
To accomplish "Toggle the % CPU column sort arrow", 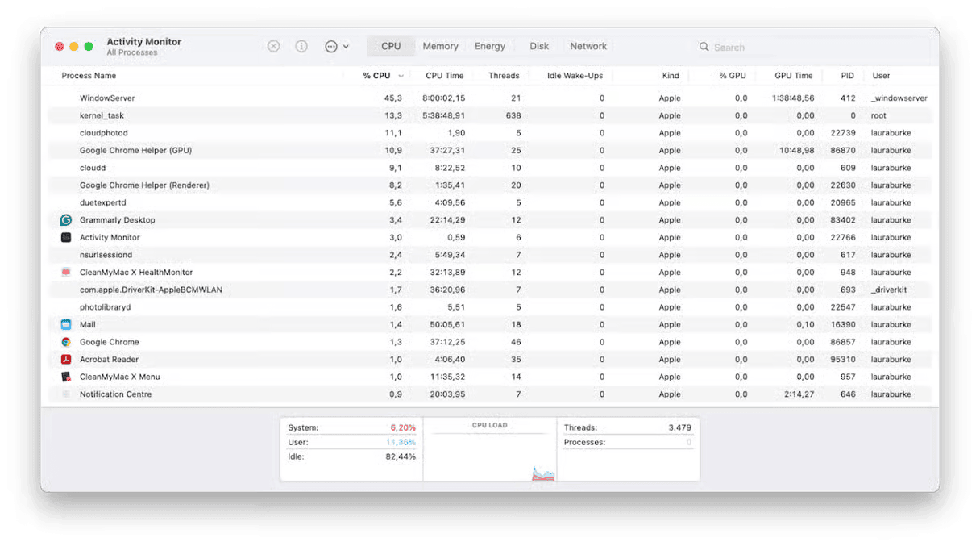I will 401,76.
